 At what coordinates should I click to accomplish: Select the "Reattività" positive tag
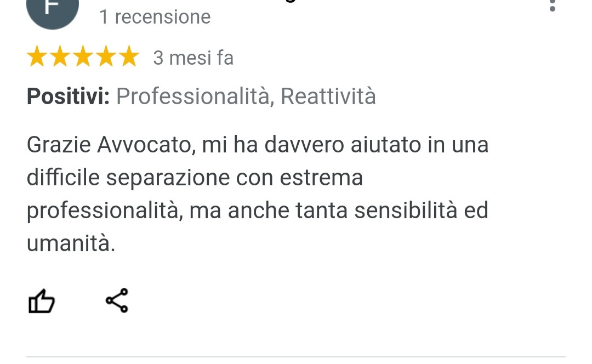pos(328,96)
